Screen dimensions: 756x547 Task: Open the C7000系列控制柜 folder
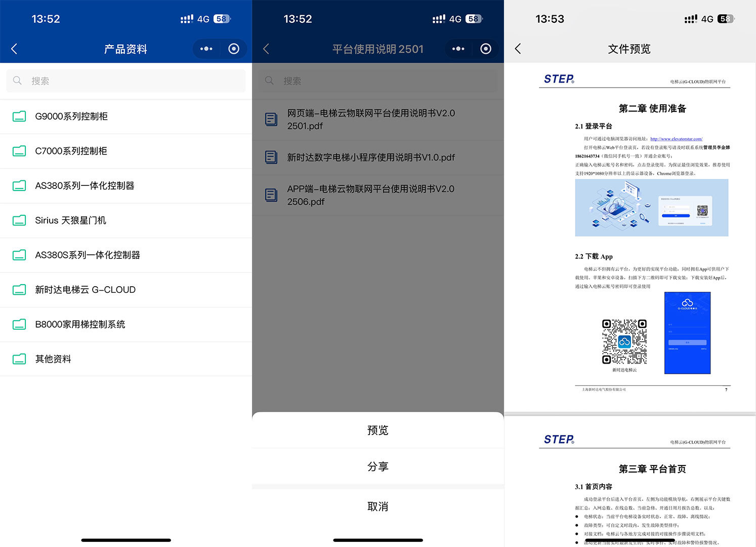click(71, 151)
